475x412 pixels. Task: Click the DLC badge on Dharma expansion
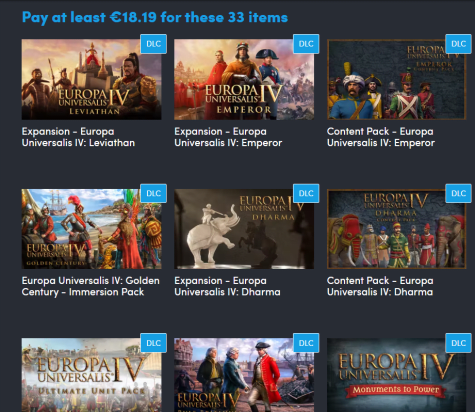(306, 193)
